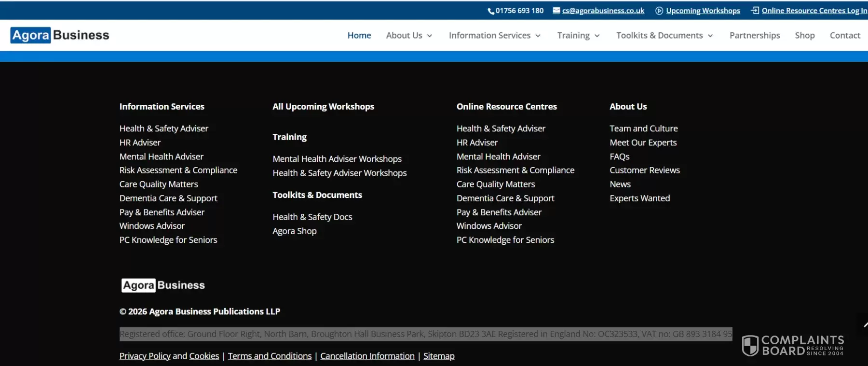Open the Training dropdown menu
The image size is (868, 366).
point(578,36)
